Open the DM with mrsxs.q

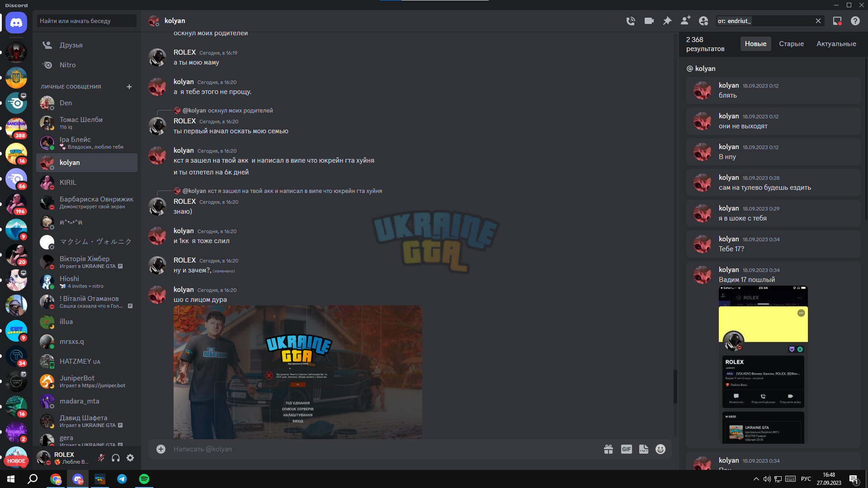coord(87,342)
